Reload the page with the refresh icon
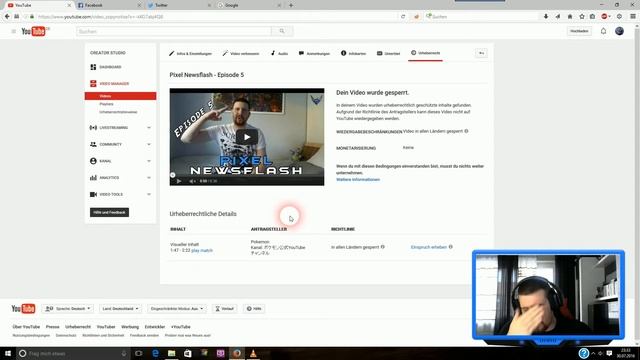Image resolution: width=640 pixels, height=360 pixels. (x=403, y=17)
